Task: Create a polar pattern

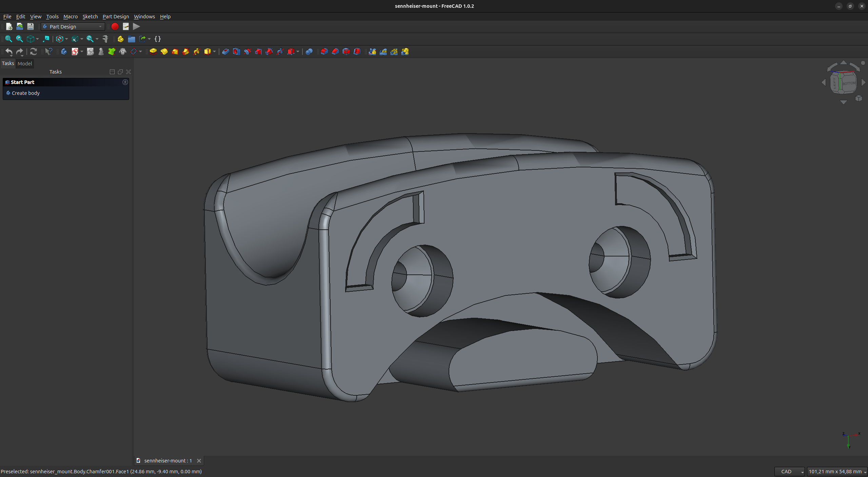Action: coord(394,51)
